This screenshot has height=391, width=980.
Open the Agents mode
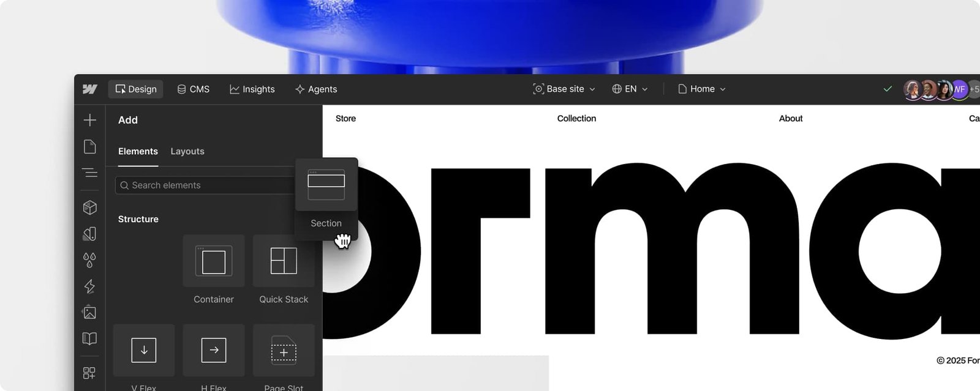click(x=316, y=89)
